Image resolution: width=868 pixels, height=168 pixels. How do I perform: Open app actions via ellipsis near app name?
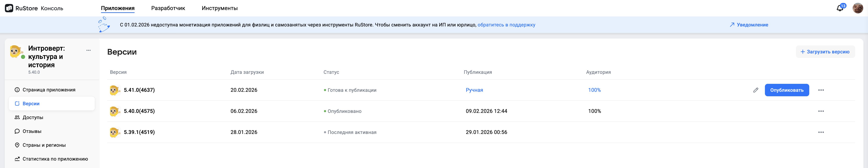pyautogui.click(x=89, y=50)
